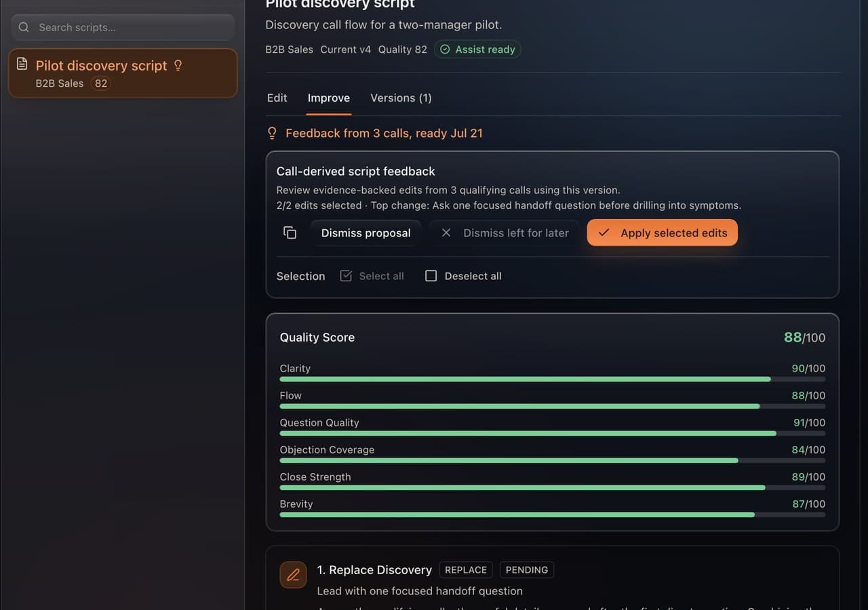Open the Versions (1) tab
This screenshot has width=868, height=610.
[x=401, y=98]
